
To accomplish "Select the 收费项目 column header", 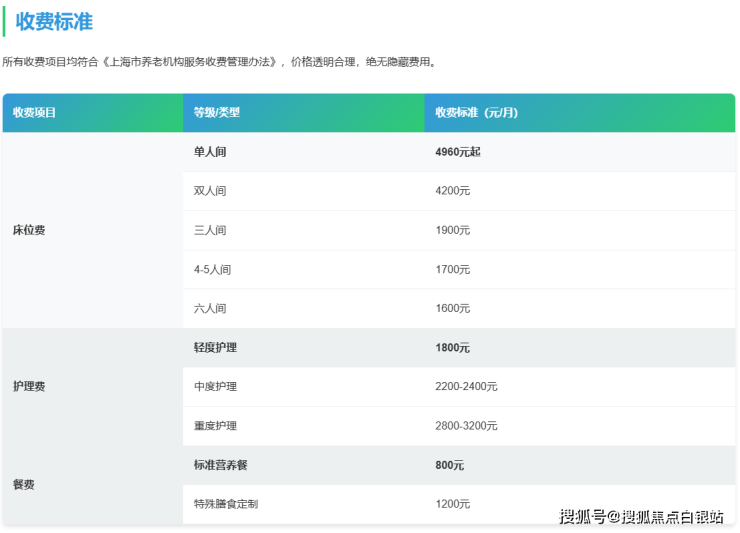I will coord(34,113).
